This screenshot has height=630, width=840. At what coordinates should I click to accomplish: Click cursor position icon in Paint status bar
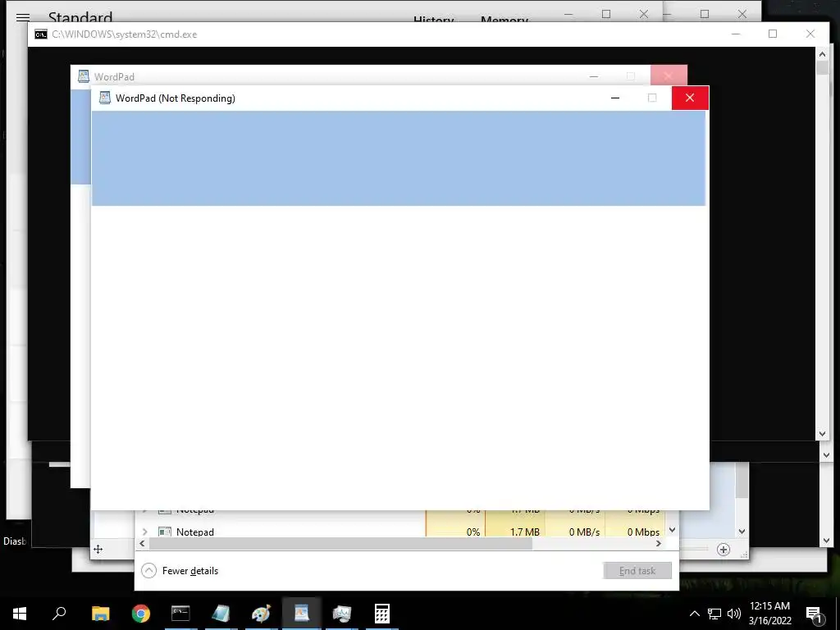(x=98, y=549)
